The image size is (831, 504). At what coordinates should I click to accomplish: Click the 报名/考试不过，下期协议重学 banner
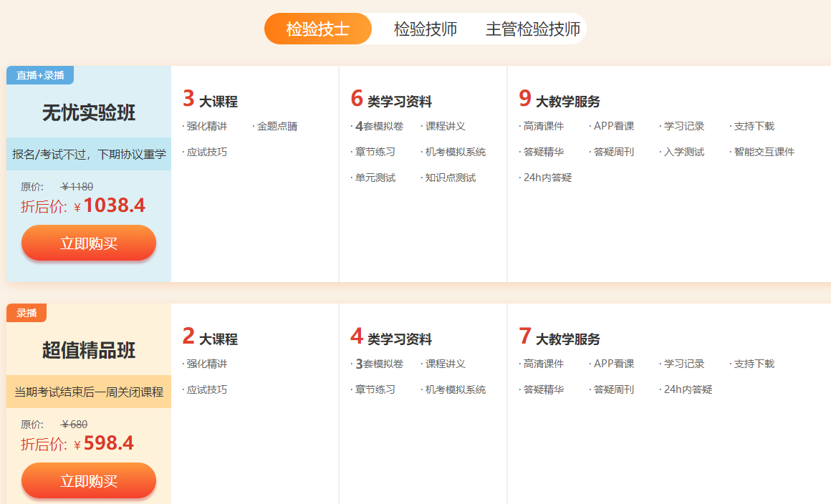click(89, 154)
